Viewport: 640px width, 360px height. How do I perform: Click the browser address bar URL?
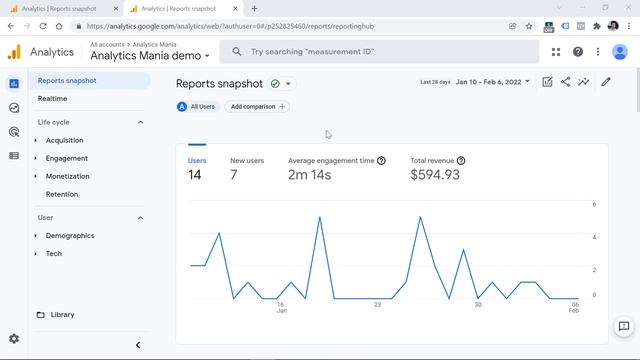(x=230, y=26)
